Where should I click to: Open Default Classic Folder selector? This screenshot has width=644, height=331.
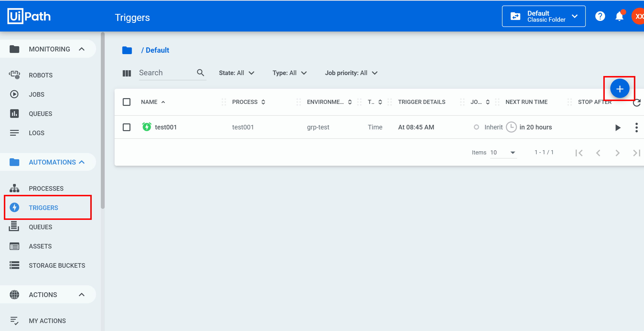pyautogui.click(x=543, y=17)
